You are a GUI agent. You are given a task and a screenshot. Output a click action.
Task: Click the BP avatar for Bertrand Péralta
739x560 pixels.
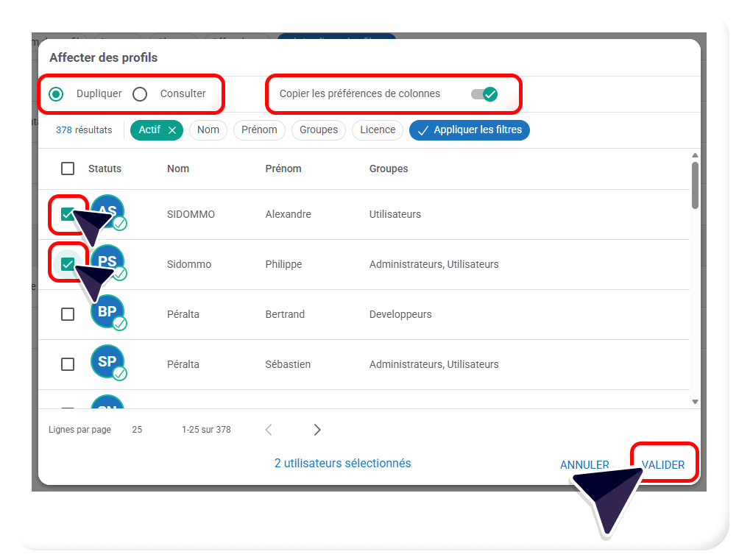point(107,311)
